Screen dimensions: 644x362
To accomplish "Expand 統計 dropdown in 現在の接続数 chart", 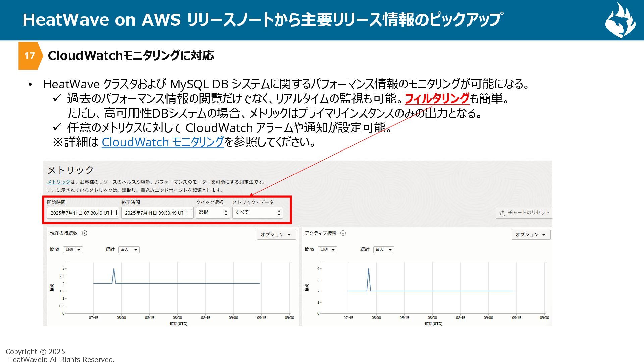I will 129,250.
